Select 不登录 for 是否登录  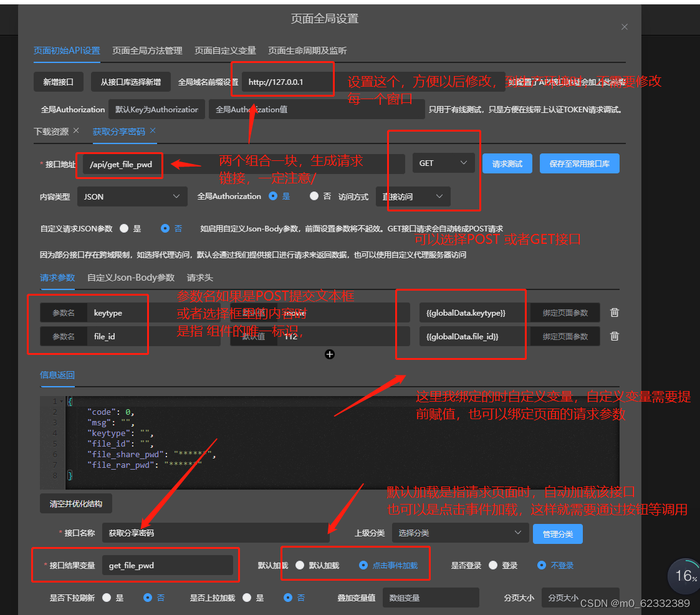pyautogui.click(x=542, y=566)
